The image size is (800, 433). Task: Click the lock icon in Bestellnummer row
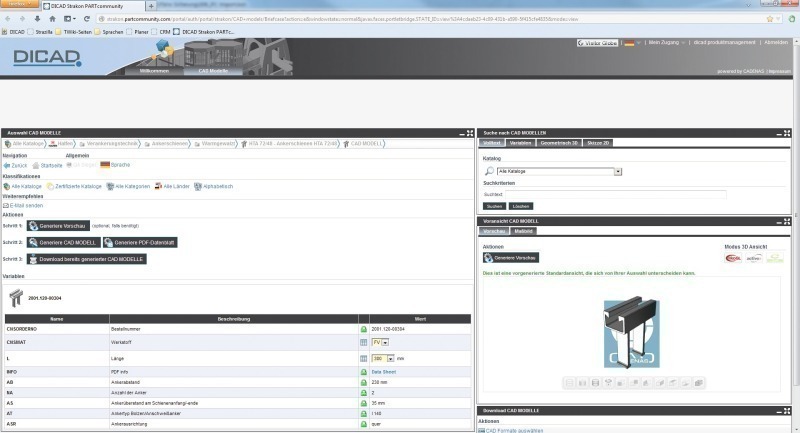(364, 329)
